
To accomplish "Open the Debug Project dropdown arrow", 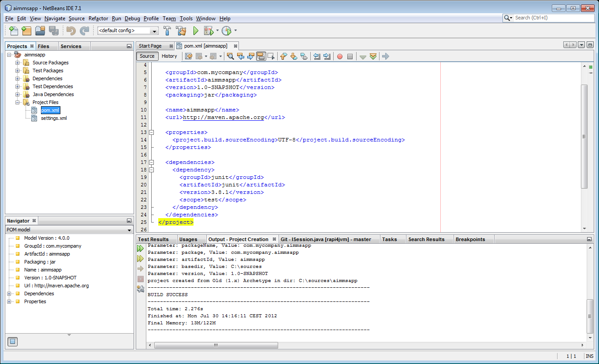I will point(217,31).
